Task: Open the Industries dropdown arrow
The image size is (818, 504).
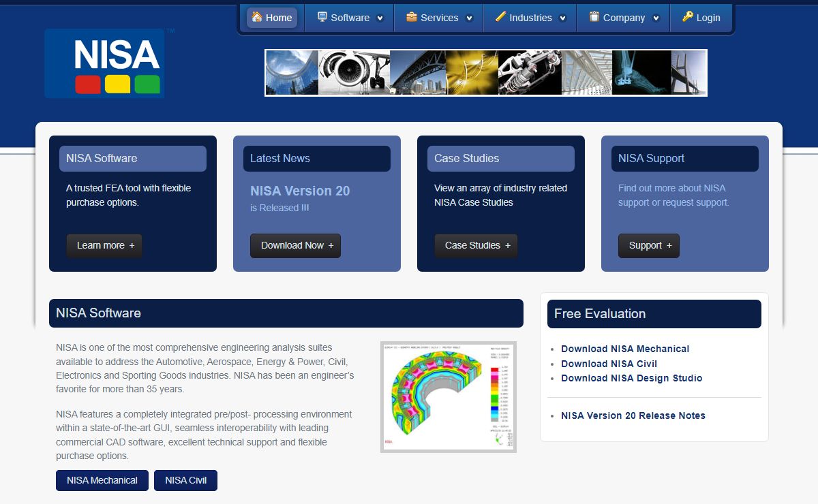Action: tap(563, 18)
